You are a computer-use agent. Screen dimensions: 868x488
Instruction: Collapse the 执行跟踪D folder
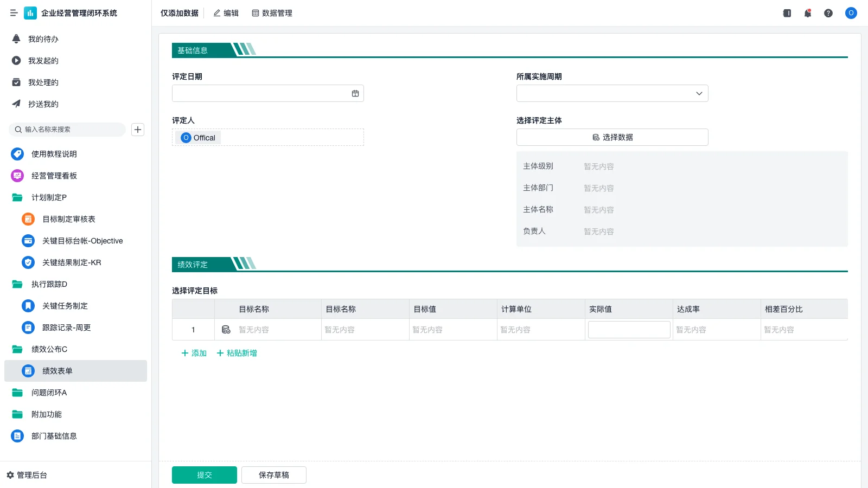tap(49, 284)
